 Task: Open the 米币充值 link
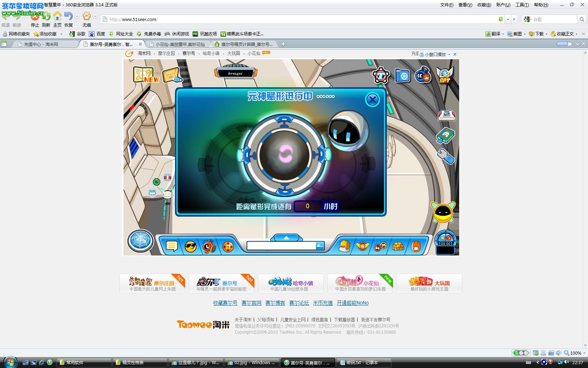(323, 303)
